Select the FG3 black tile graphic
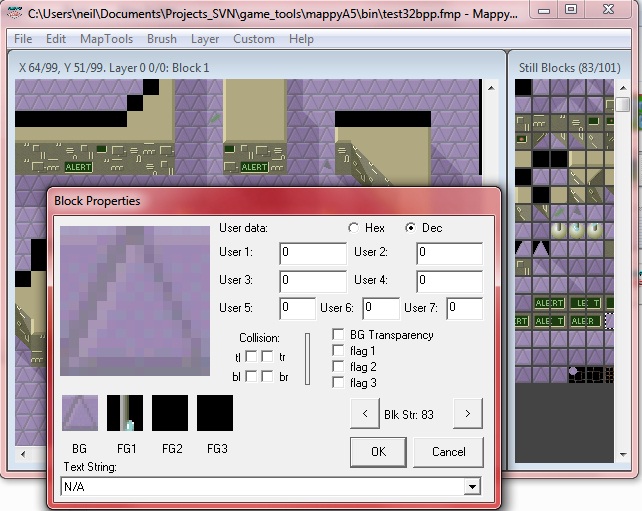The height and width of the screenshot is (511, 642). 215,413
